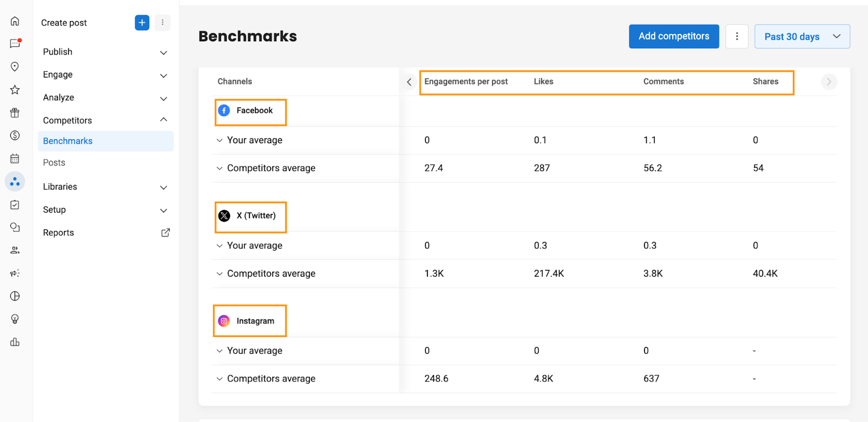Show next metric columns with right arrow

(x=829, y=82)
